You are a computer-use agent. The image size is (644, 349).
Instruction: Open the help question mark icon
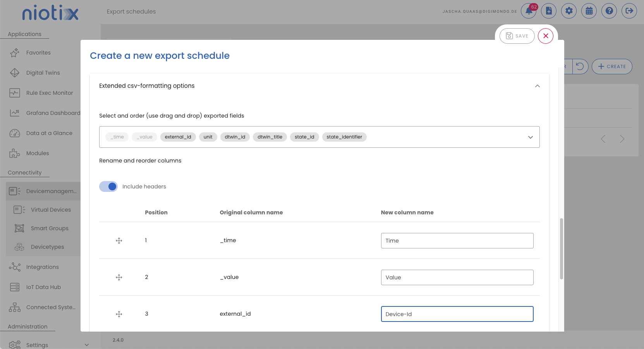click(x=609, y=11)
